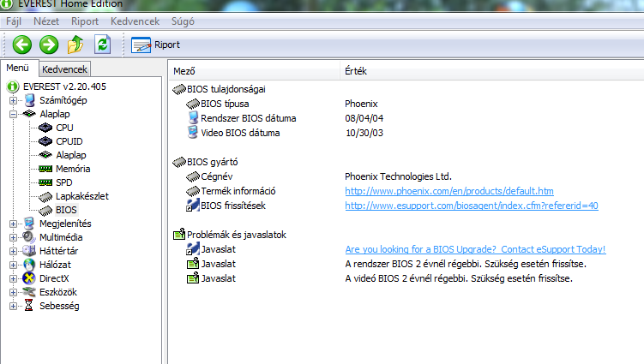Select the child Alaplap board icon
This screenshot has width=644, height=364.
tap(45, 155)
